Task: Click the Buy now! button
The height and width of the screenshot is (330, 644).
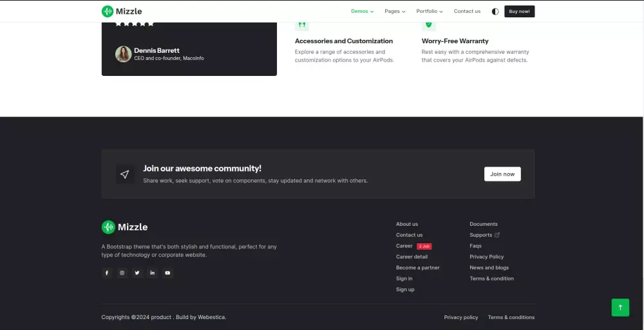Action: 519,12
